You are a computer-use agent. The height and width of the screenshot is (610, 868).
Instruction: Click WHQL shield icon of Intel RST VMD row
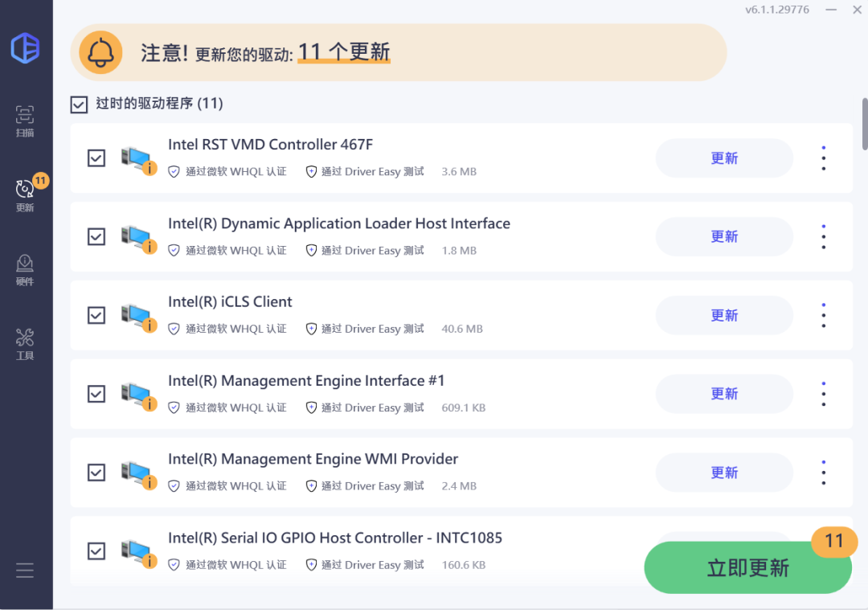pyautogui.click(x=174, y=172)
